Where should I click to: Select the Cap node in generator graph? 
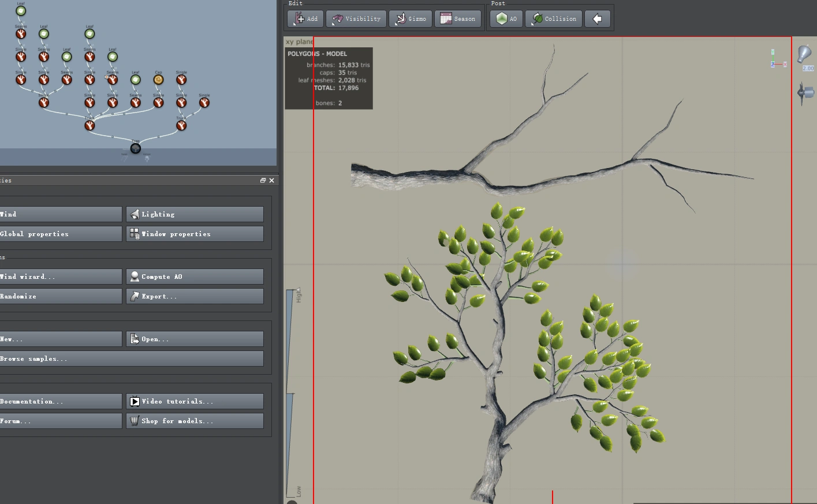click(x=159, y=80)
